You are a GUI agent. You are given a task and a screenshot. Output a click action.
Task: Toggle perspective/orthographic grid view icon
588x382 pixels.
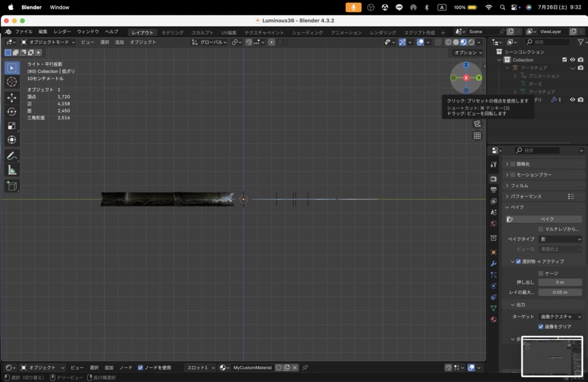(x=477, y=135)
